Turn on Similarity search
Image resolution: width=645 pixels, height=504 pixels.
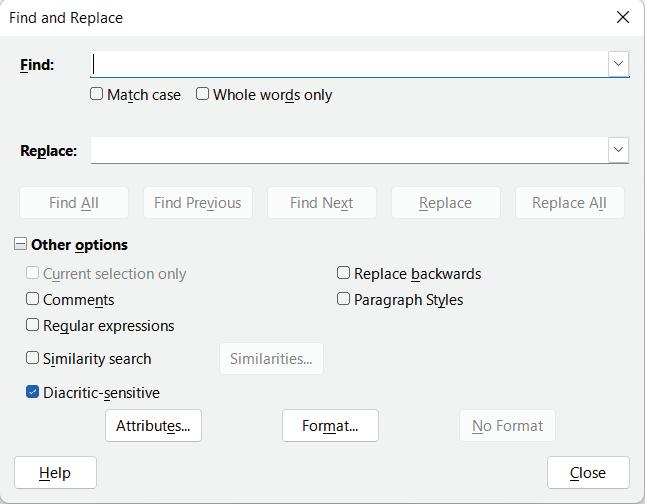(x=33, y=358)
